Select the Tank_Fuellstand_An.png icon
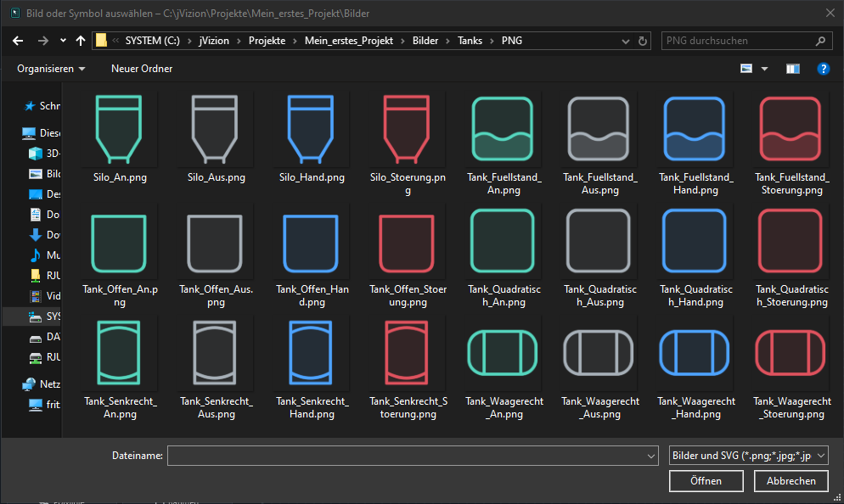844x504 pixels. [x=502, y=129]
